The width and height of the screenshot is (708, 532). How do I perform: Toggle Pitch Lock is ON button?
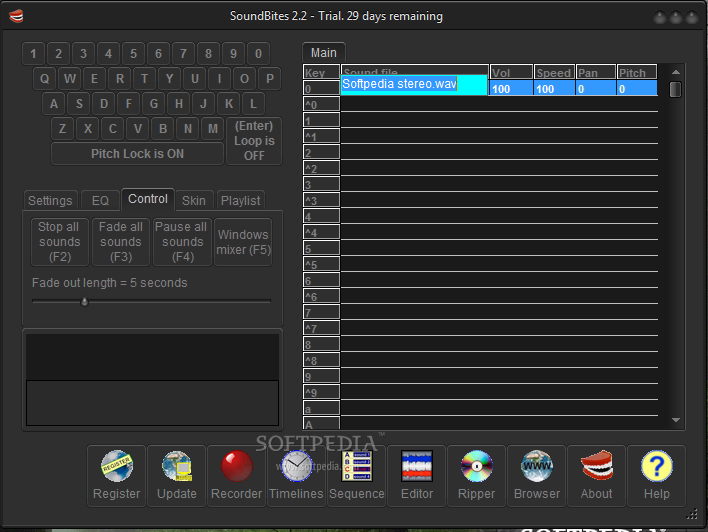click(x=137, y=154)
